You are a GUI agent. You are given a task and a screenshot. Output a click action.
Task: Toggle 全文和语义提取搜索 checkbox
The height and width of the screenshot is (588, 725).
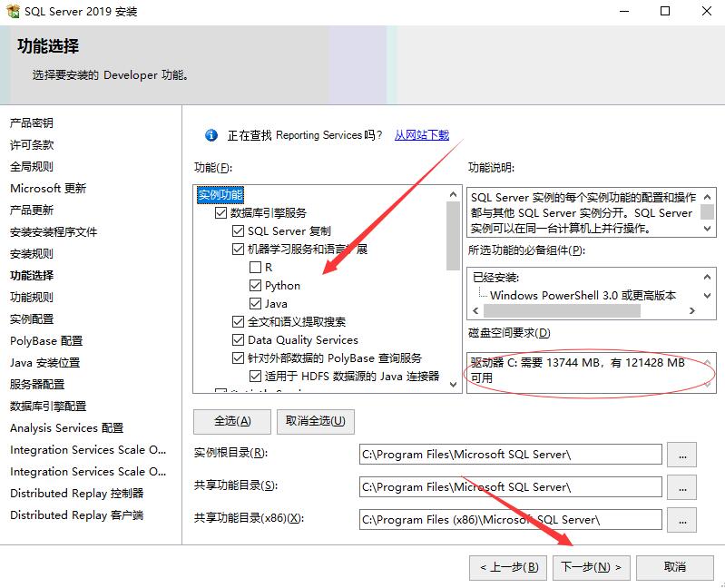click(238, 322)
